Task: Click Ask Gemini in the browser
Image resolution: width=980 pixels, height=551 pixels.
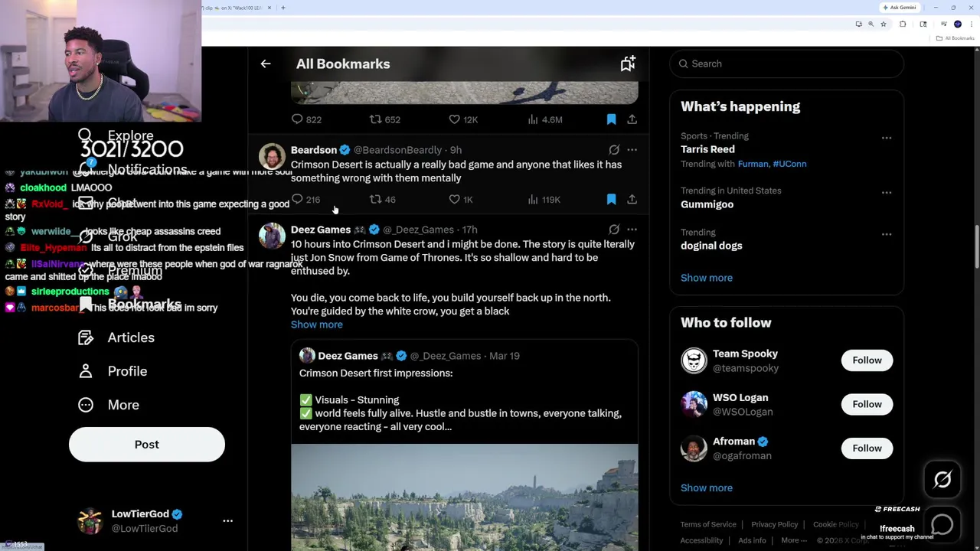Action: tap(900, 8)
